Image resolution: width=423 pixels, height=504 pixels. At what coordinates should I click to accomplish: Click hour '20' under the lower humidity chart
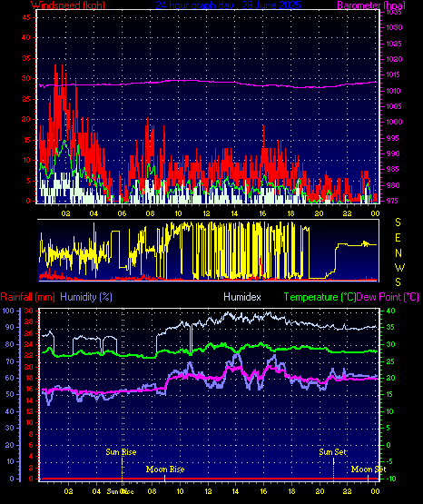pyautogui.click(x=320, y=491)
